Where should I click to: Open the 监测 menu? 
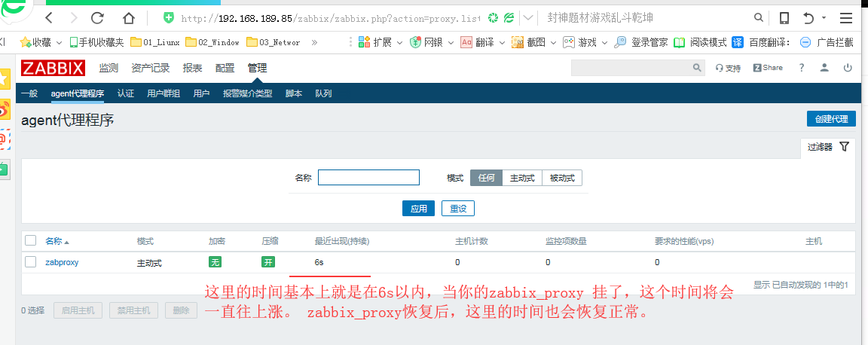coord(108,68)
